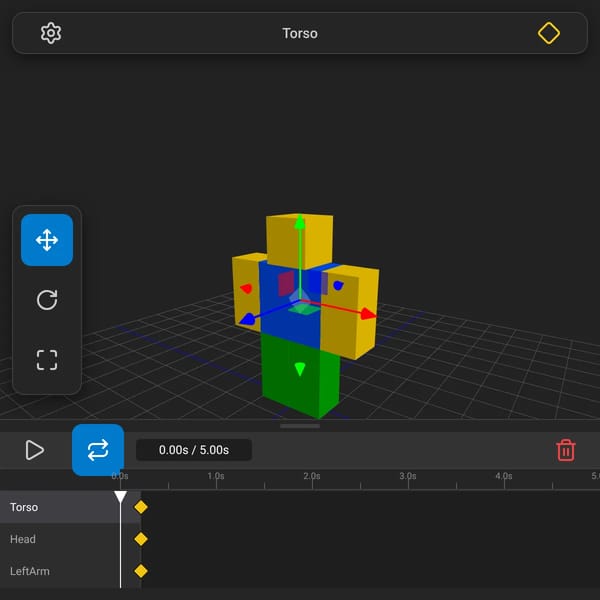Click the 3.0s mark on the ruler

408,476
